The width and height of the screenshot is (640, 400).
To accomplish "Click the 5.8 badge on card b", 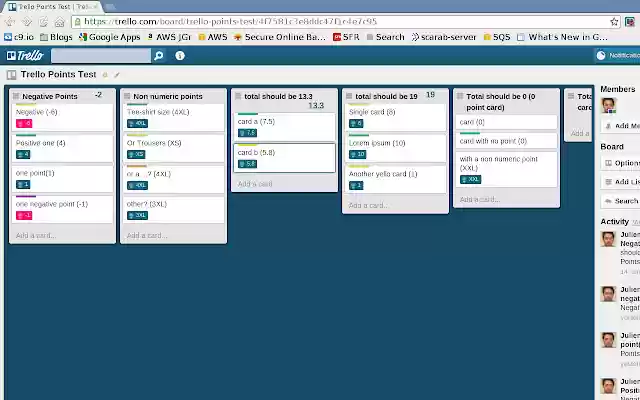I will point(247,164).
